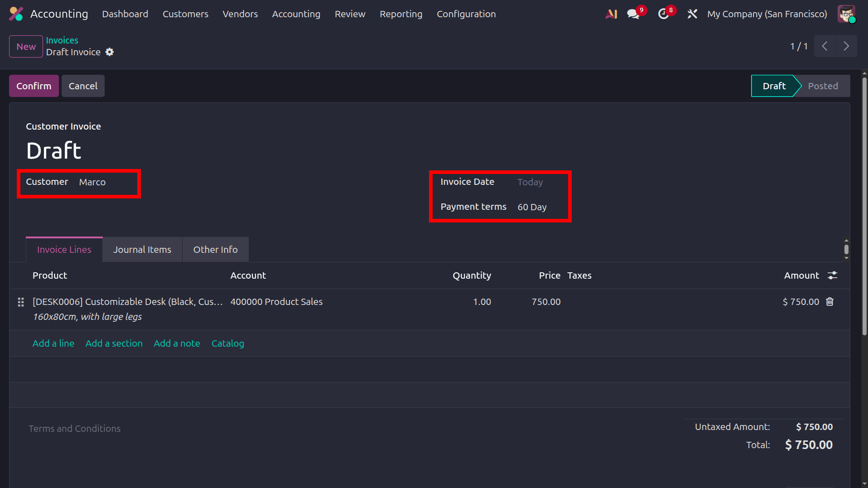Add a section to invoice lines

pos(114,343)
